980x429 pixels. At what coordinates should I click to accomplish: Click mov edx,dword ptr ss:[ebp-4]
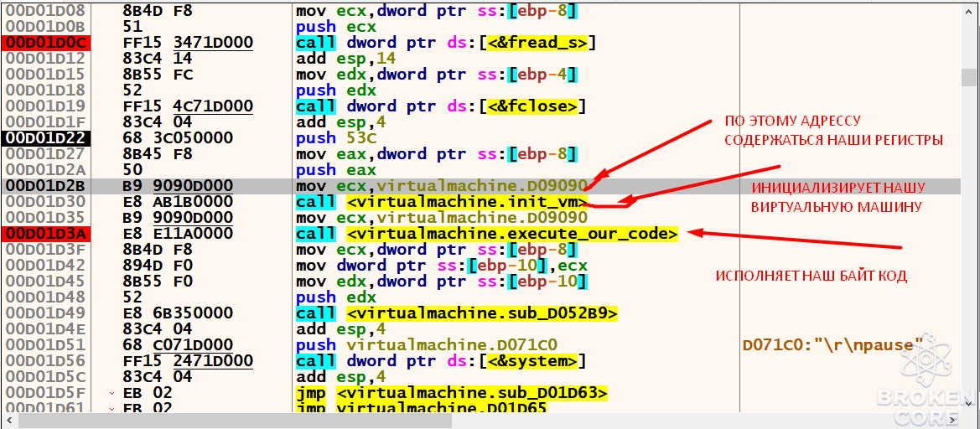[436, 75]
